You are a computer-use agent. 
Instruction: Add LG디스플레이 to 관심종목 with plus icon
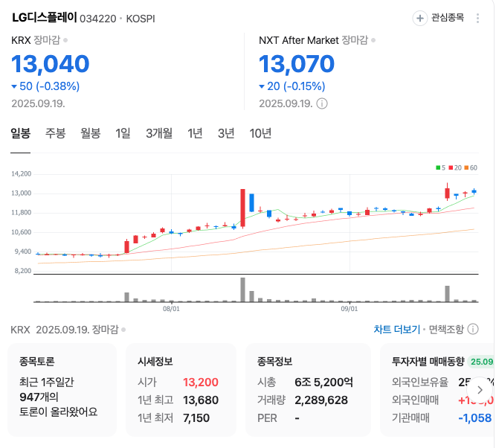(419, 18)
